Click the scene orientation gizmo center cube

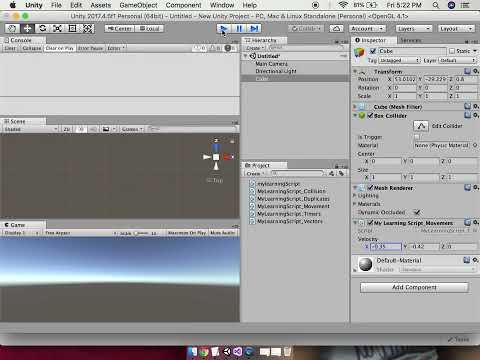click(x=216, y=157)
